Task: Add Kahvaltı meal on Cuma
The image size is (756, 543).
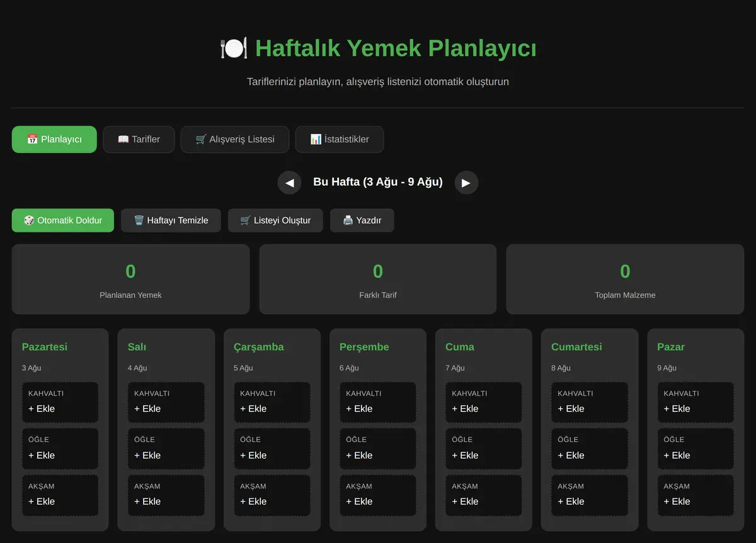Action: point(483,402)
